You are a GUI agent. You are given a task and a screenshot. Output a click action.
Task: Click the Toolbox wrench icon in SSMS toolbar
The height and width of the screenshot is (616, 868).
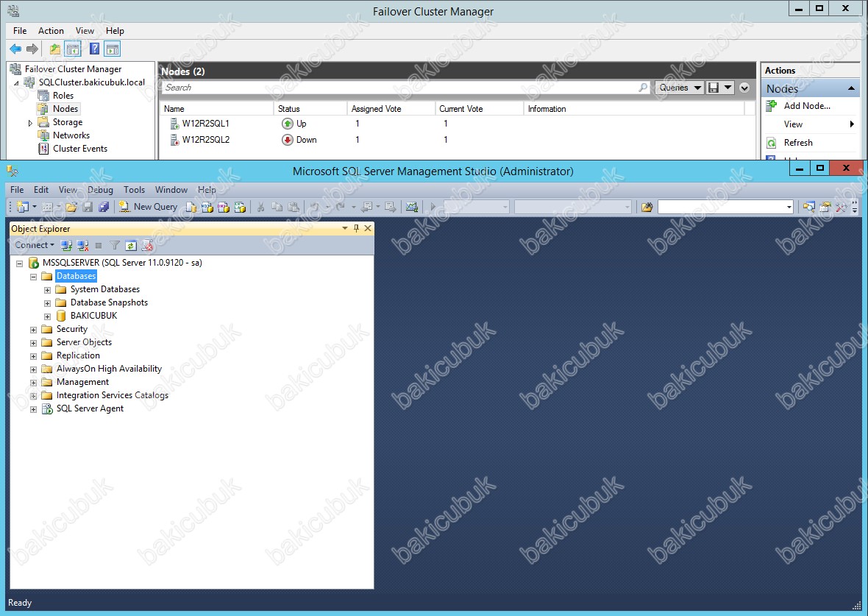(x=841, y=208)
